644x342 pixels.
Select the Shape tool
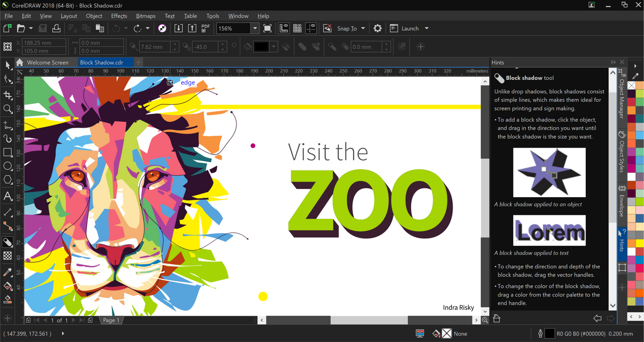(x=8, y=79)
